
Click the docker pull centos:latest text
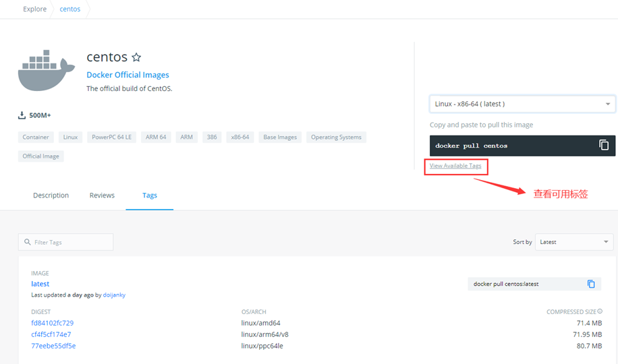click(506, 284)
